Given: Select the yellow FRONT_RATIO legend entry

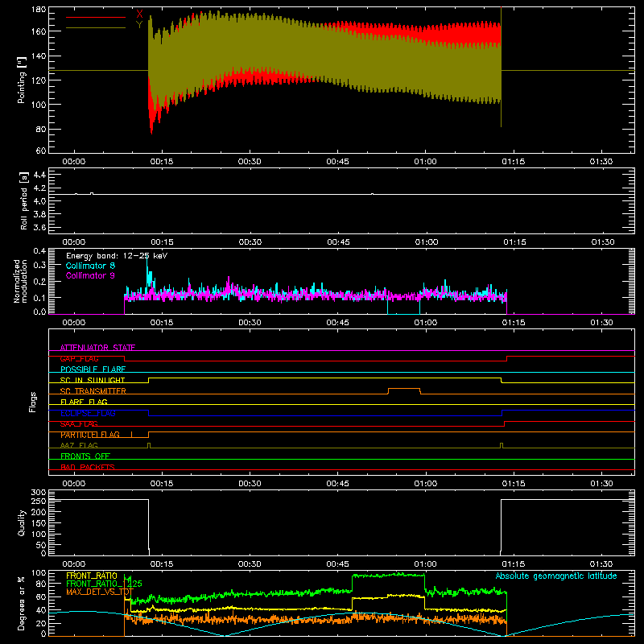Looking at the screenshot, I should 92,576.
